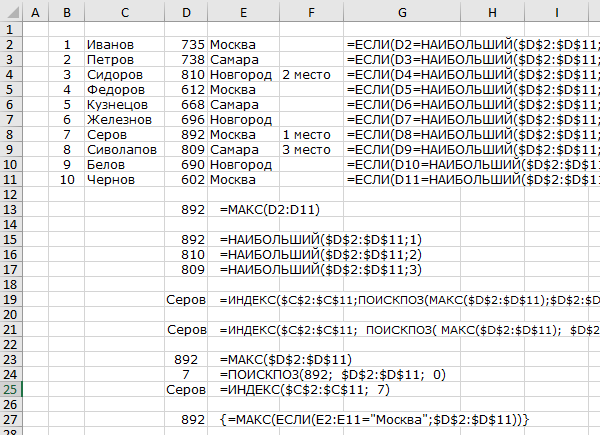
Task: Select column D header
Action: [186, 12]
